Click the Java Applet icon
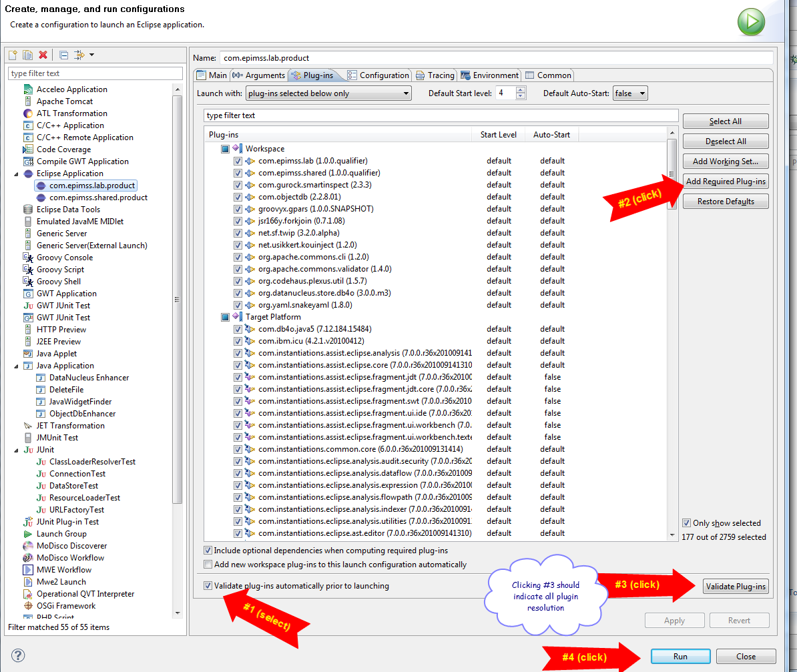 [x=28, y=354]
